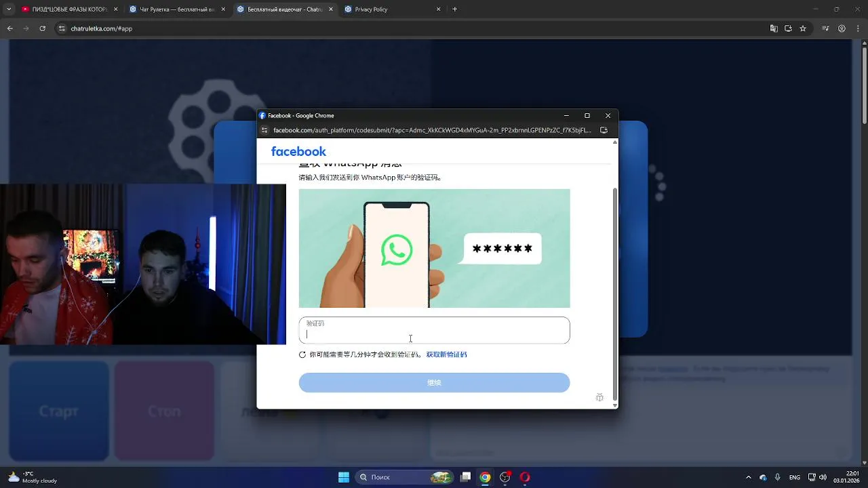Open Task View on the taskbar

pyautogui.click(x=465, y=477)
